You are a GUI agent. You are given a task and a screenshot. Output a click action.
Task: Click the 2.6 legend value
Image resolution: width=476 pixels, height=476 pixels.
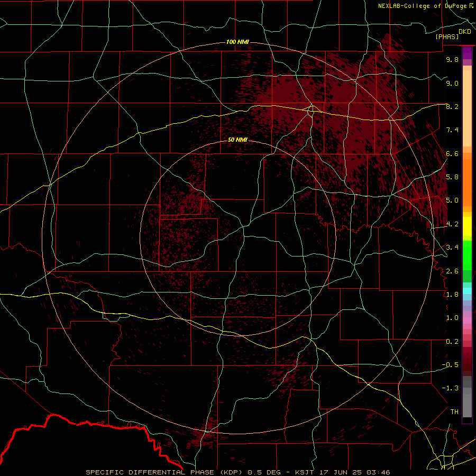point(452,271)
